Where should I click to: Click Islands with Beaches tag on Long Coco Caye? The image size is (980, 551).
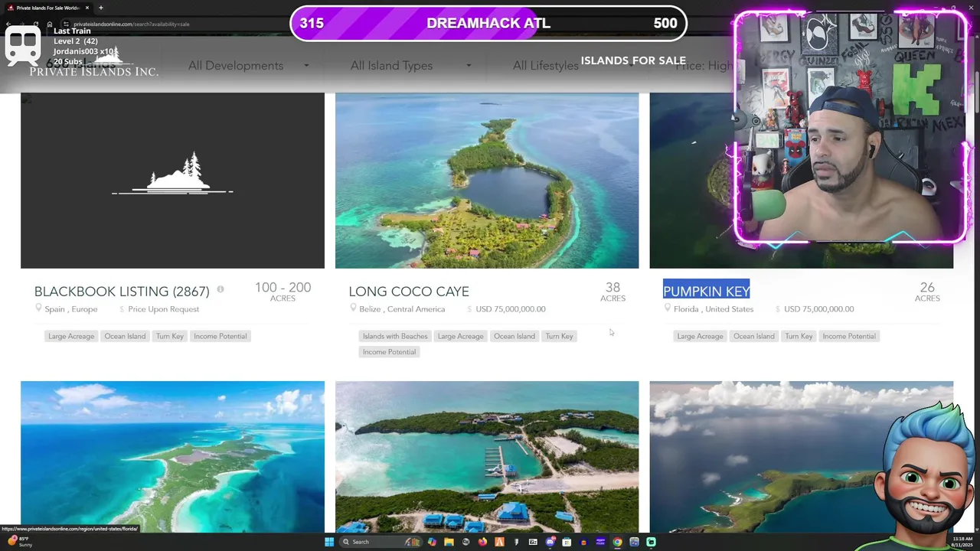tap(395, 336)
